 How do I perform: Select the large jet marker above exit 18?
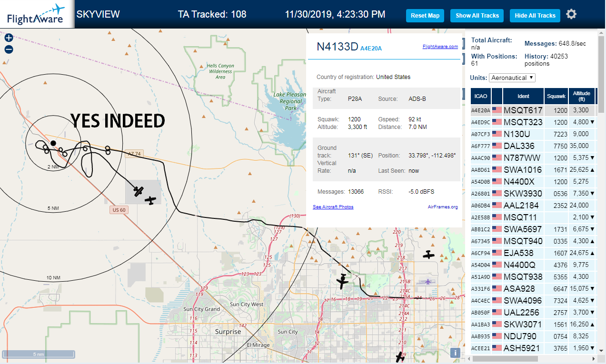coord(342,281)
